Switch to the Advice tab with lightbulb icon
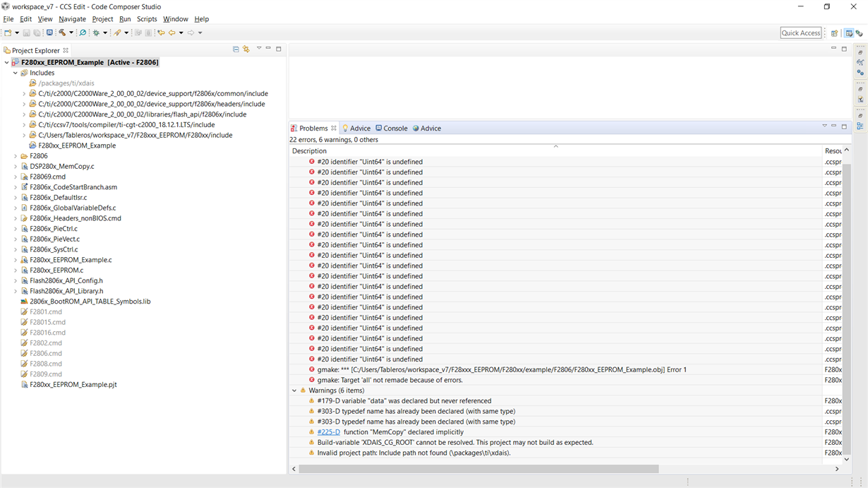The width and height of the screenshot is (868, 488). (356, 129)
